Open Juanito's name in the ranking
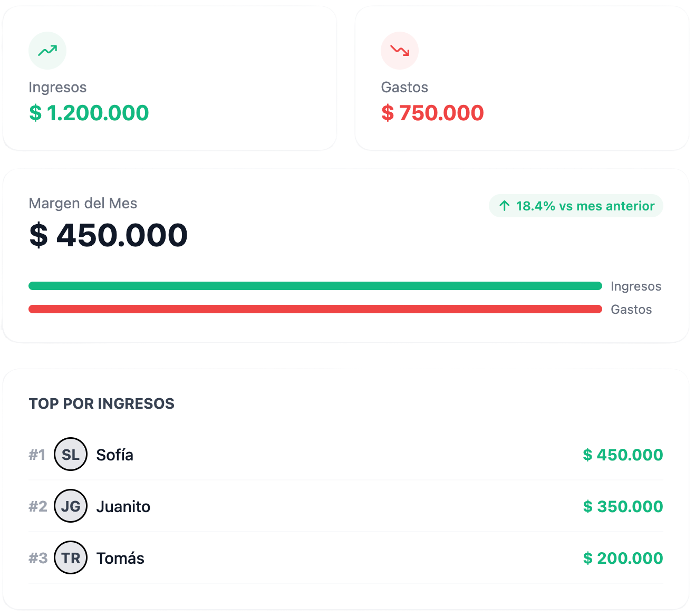The image size is (695, 616). click(x=123, y=506)
